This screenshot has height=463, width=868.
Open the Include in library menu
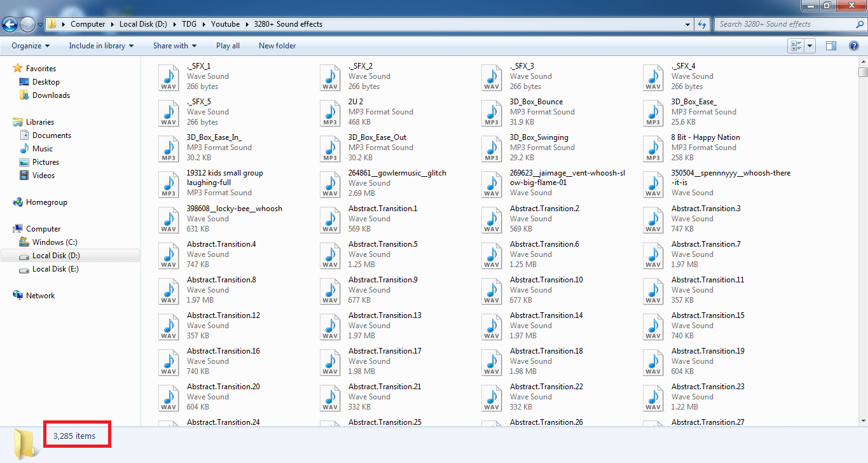[101, 46]
